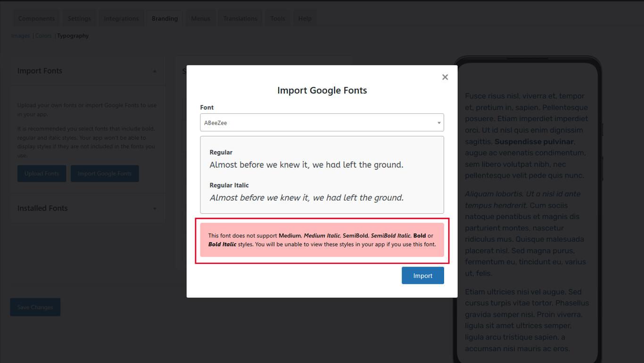
Task: Click the Save Changes button
Action: (x=35, y=307)
